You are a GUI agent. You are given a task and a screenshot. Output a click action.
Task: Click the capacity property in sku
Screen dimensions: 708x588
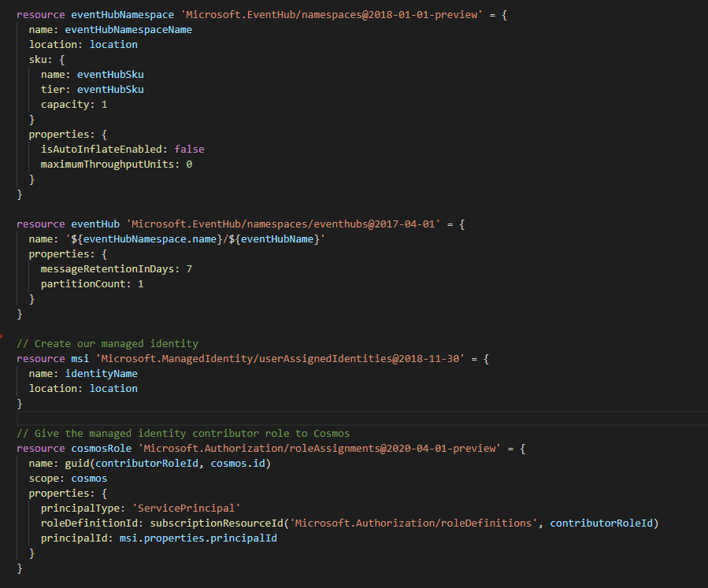(x=68, y=104)
